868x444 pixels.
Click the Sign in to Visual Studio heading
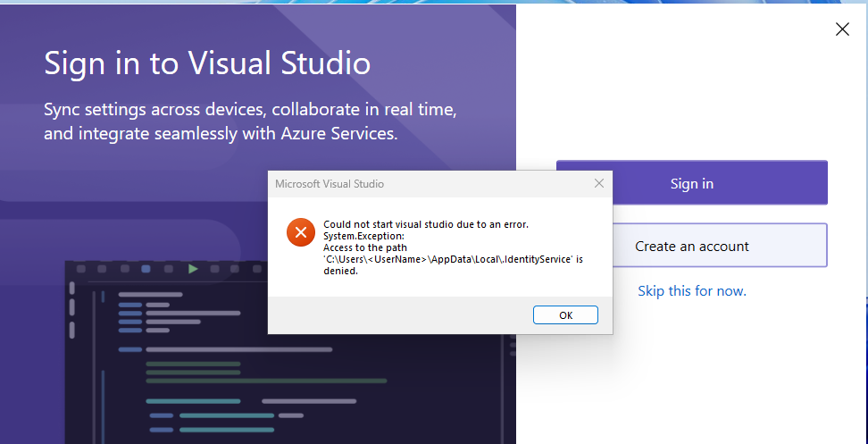(207, 63)
